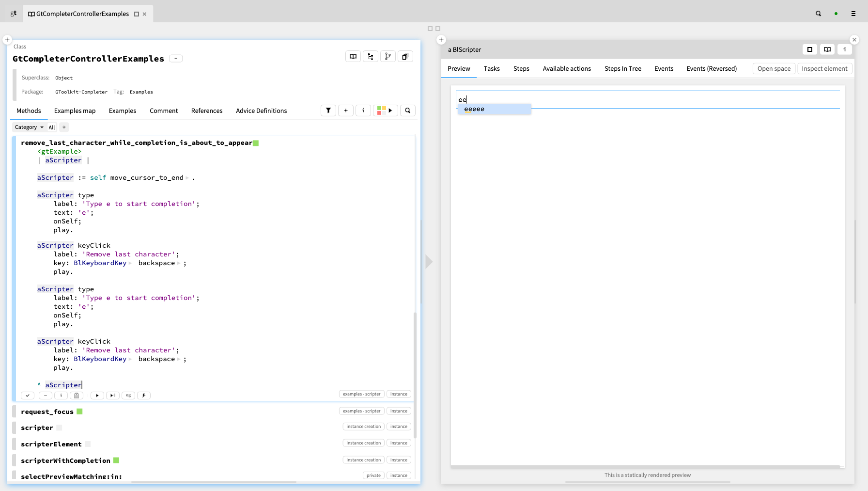Save the method with the checkmark button
Viewport: 868px width, 491px height.
(28, 396)
